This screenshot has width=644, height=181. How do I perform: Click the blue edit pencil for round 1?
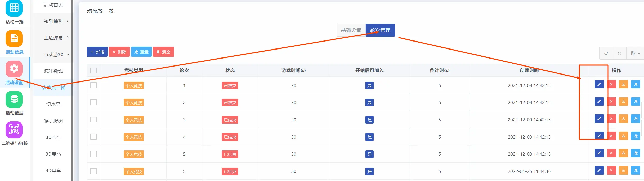pyautogui.click(x=599, y=85)
